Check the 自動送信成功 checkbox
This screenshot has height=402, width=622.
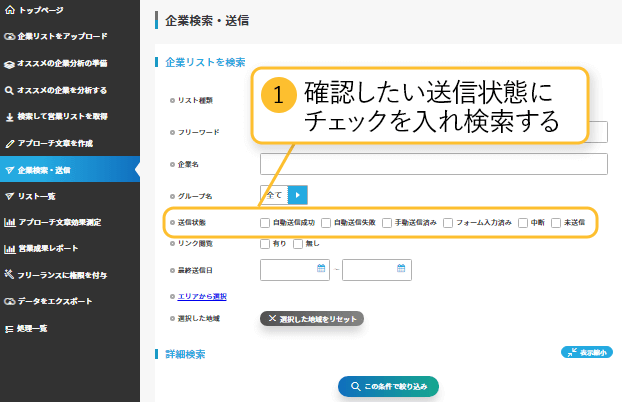(265, 223)
